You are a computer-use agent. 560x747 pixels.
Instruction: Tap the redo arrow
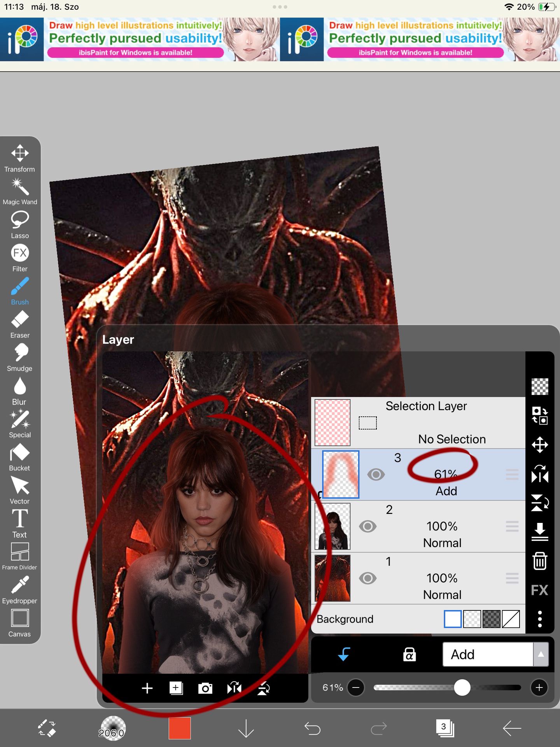tap(379, 728)
